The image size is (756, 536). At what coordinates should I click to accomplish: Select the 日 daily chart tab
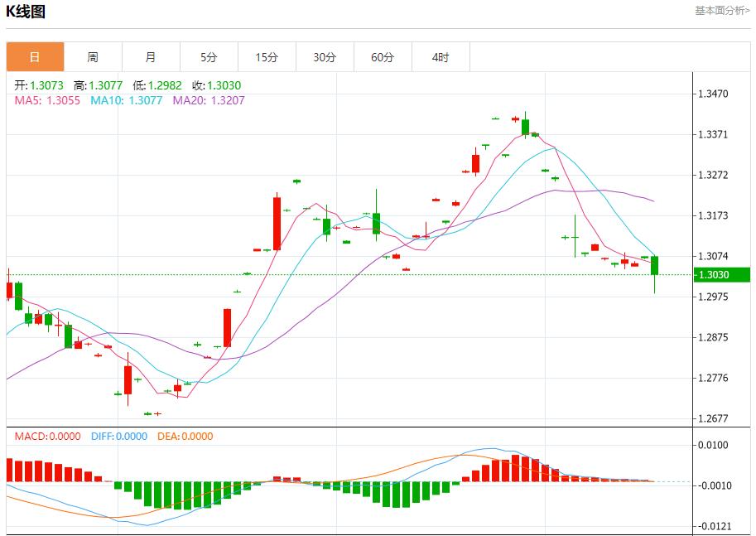tap(35, 57)
